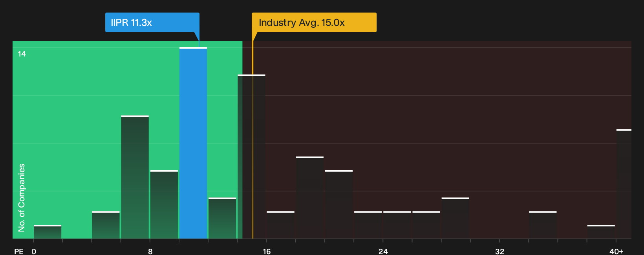Click the '14' y-axis value
644x255 pixels.
point(22,54)
